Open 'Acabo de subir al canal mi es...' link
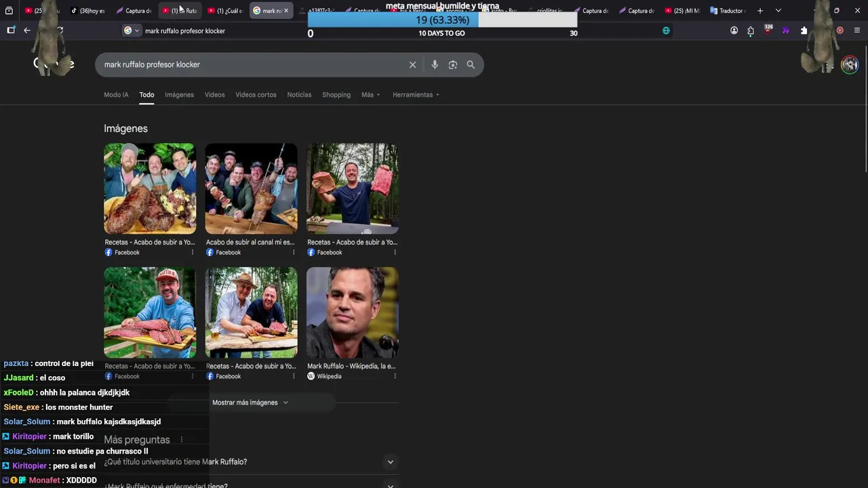The width and height of the screenshot is (868, 488). 250,242
